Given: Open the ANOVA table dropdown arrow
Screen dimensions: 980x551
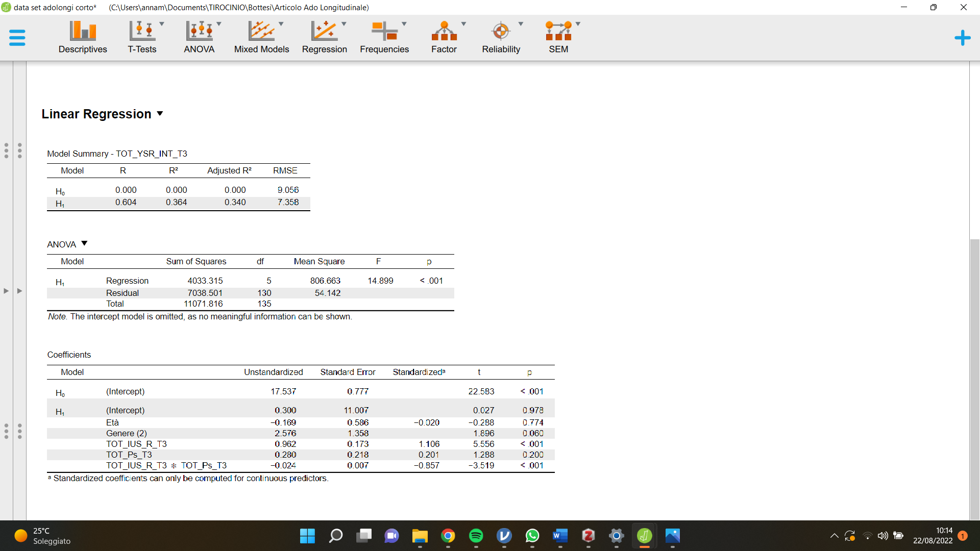Looking at the screenshot, I should pyautogui.click(x=85, y=244).
